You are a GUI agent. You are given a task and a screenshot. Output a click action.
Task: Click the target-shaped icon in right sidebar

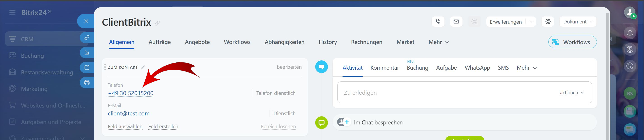point(630,50)
